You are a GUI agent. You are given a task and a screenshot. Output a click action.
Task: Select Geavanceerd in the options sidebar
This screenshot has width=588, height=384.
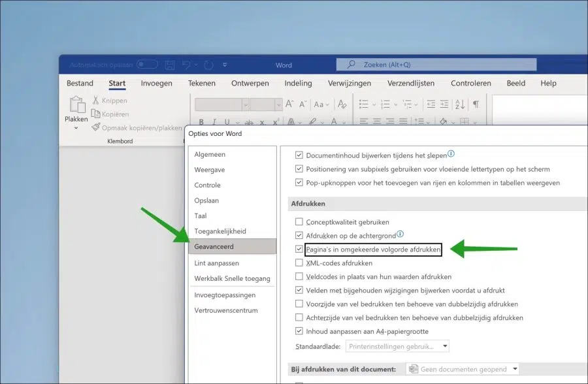tap(233, 246)
